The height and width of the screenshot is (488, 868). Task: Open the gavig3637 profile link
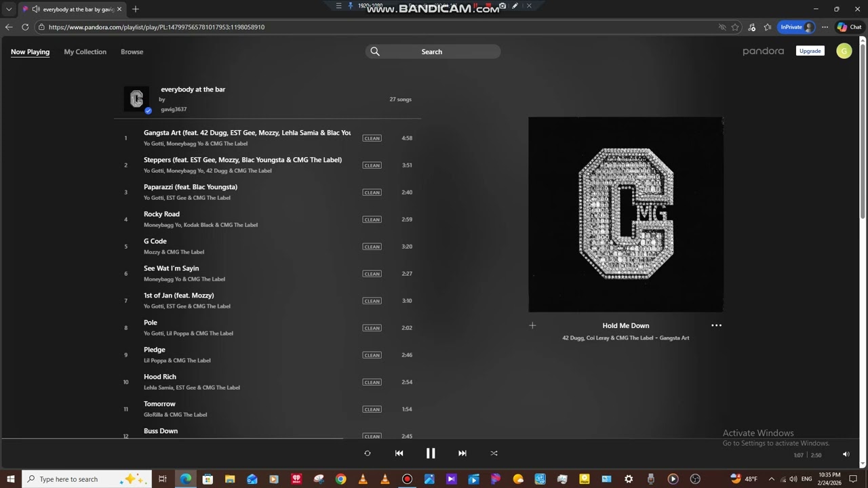point(174,109)
